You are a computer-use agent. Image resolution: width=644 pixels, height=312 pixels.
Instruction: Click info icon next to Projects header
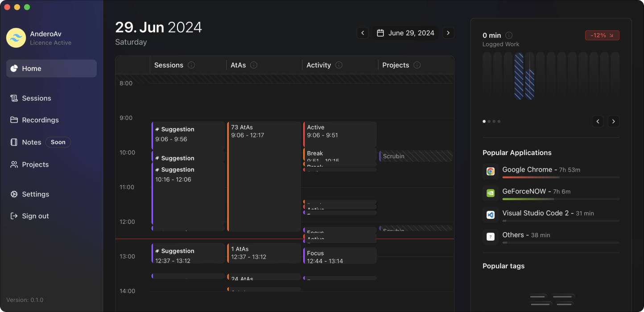417,65
